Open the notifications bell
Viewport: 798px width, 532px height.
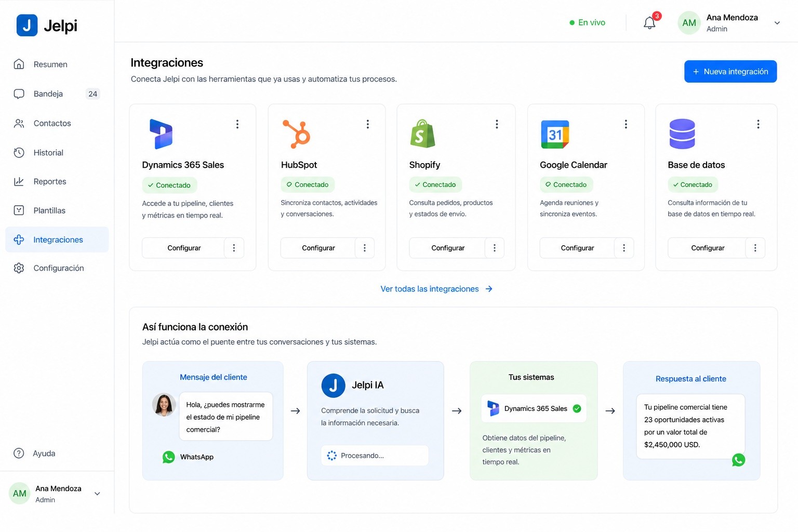649,23
